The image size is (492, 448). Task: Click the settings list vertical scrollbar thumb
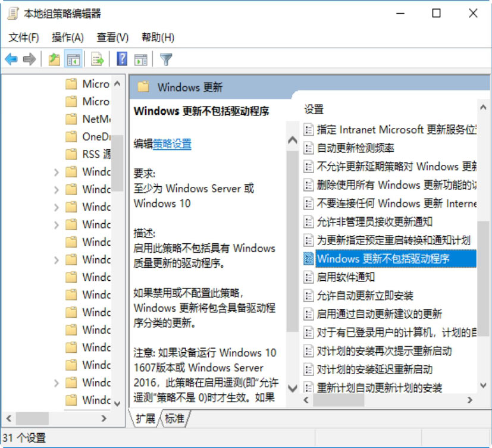483,279
